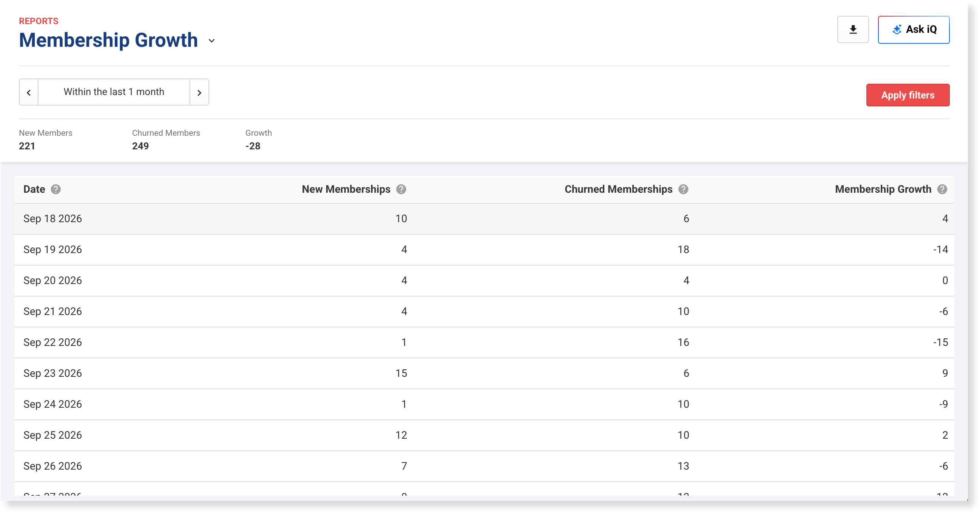Go to the previous date range
The width and height of the screenshot is (980, 513).
click(x=29, y=92)
